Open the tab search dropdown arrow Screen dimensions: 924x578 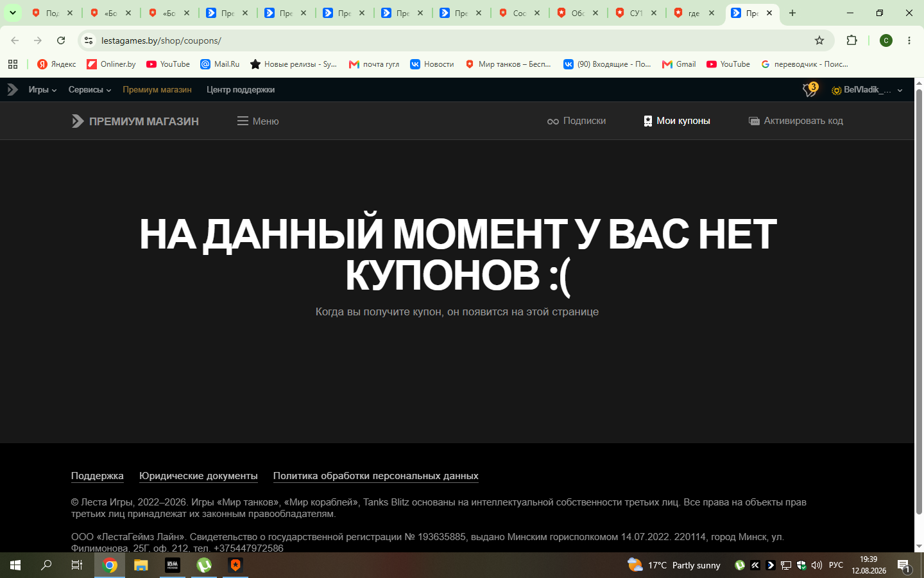[x=12, y=13]
